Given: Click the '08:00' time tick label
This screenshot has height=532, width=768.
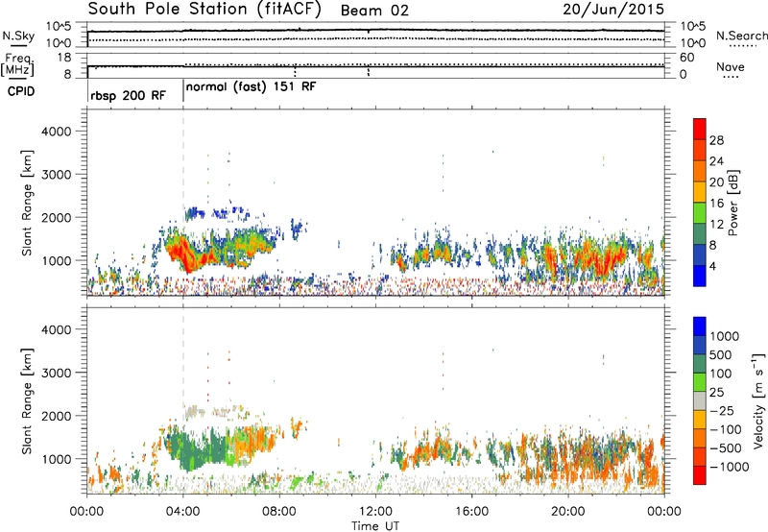Looking at the screenshot, I should click(x=279, y=512).
